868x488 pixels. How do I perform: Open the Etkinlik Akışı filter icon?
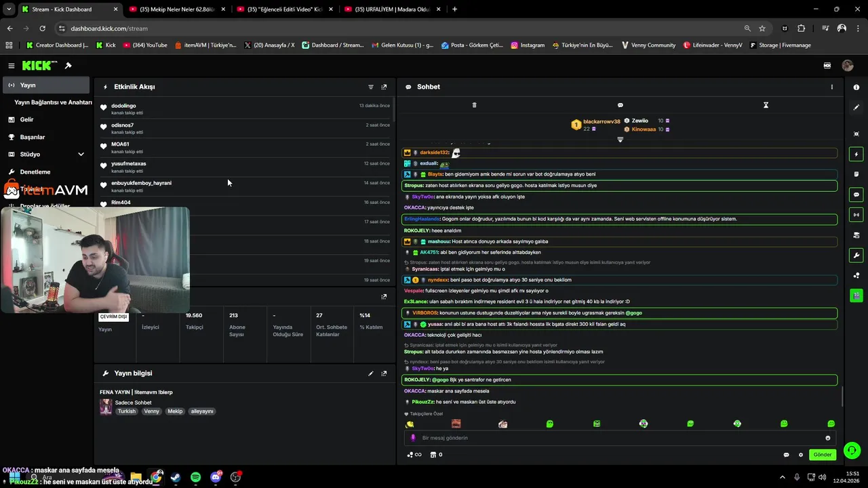[x=371, y=87]
